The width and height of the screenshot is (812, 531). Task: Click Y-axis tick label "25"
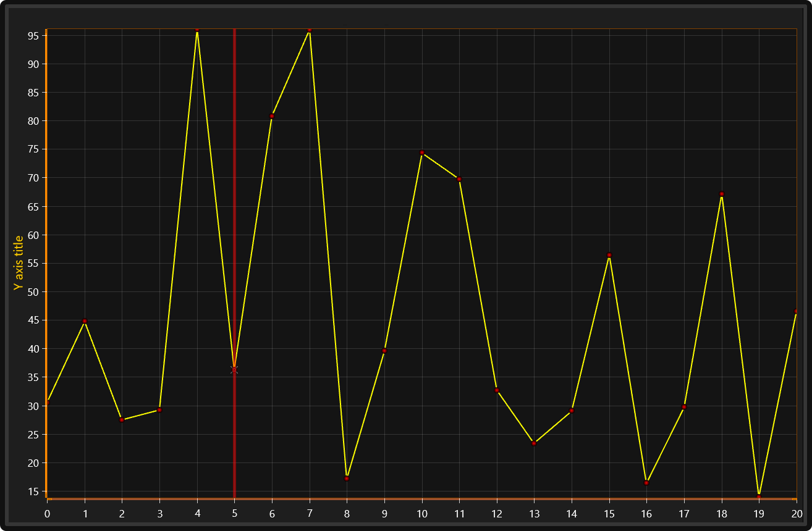(x=33, y=435)
